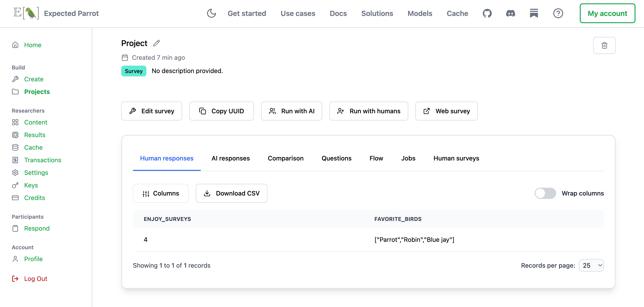Image resolution: width=644 pixels, height=307 pixels.
Task: Click the Copy UUID button
Action: coord(221,111)
